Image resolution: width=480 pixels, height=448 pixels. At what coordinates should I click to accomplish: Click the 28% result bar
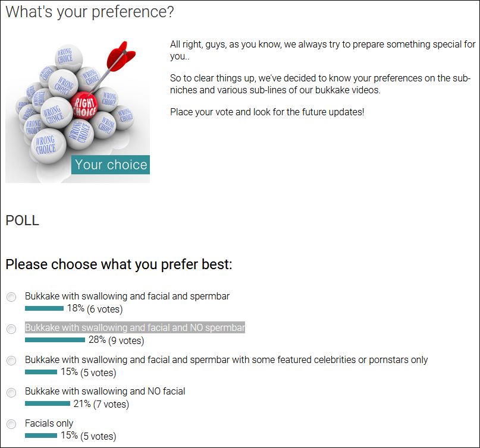55,340
